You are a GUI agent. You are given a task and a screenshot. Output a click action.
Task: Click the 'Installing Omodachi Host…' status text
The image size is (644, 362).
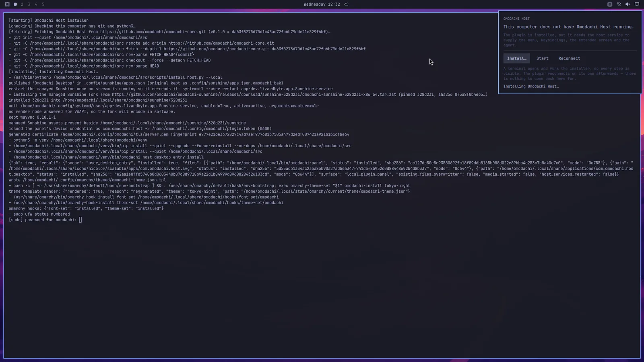tap(531, 86)
